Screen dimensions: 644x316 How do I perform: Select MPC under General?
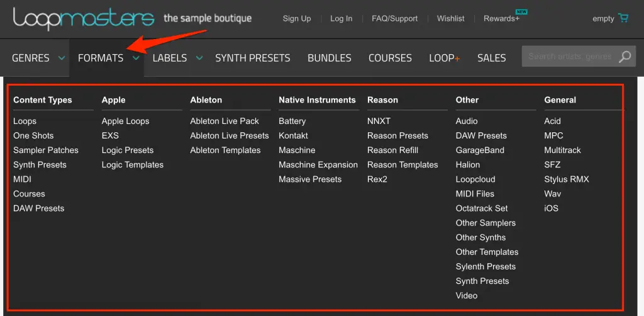click(x=553, y=135)
